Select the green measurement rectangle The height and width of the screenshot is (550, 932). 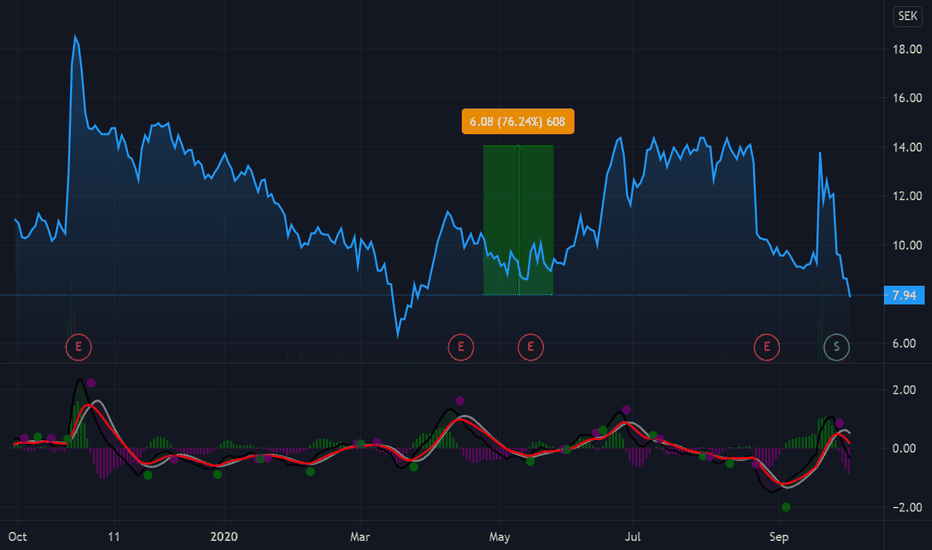[x=518, y=220]
